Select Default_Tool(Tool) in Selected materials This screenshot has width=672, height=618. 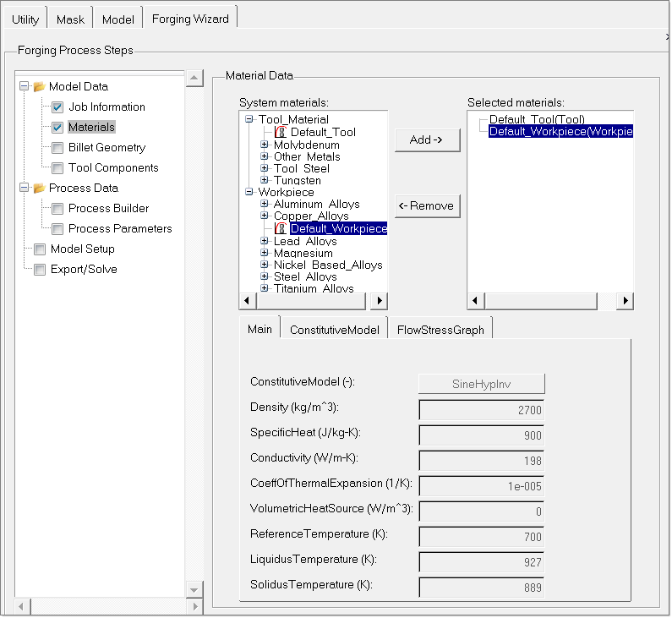click(x=537, y=119)
